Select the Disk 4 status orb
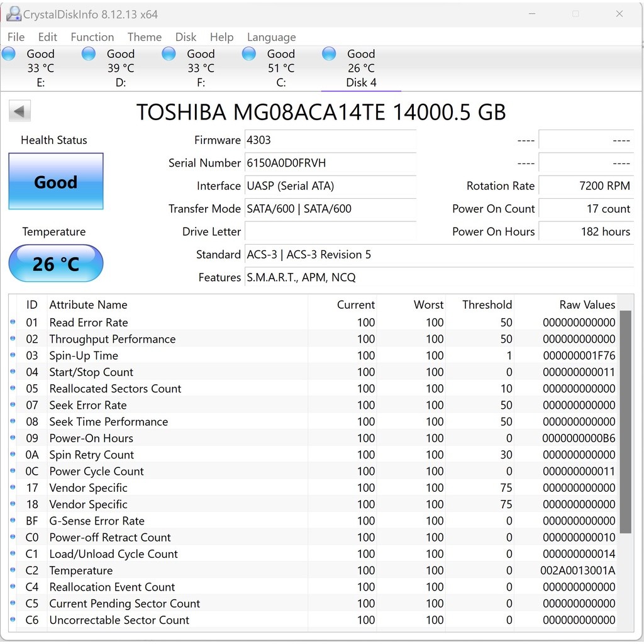Viewport: 644px width, 644px height. pos(329,54)
